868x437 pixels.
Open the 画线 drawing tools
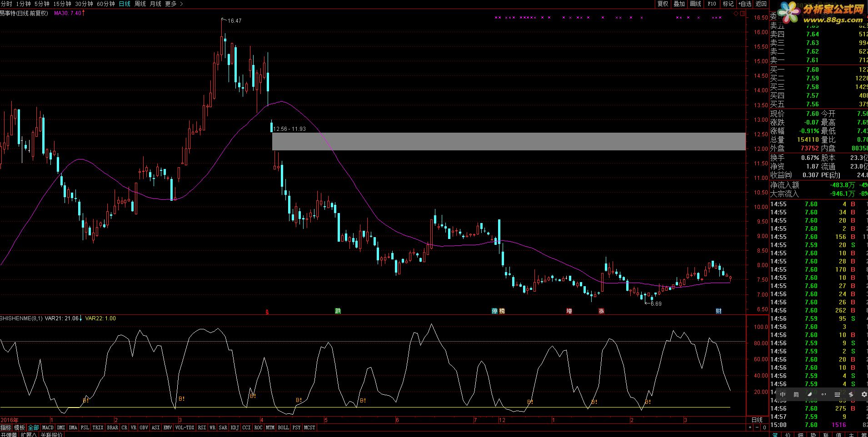point(696,4)
